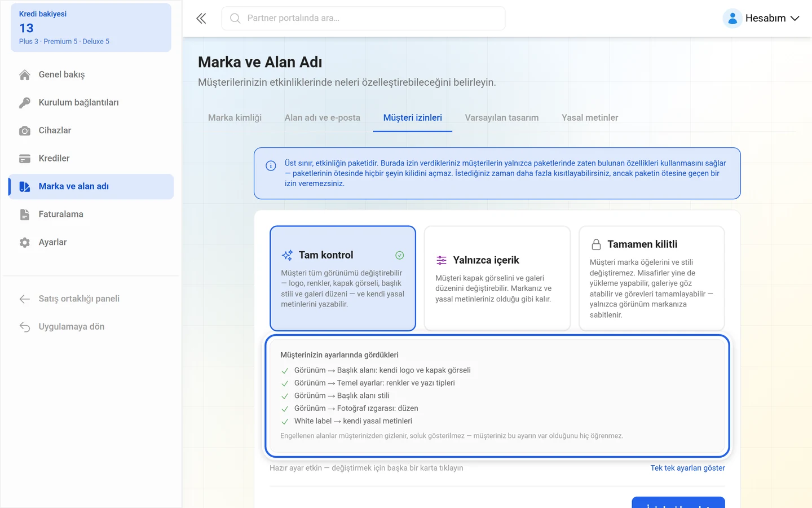Click the key icon for Kurulum bağlantıları
This screenshot has width=812, height=508.
point(25,103)
